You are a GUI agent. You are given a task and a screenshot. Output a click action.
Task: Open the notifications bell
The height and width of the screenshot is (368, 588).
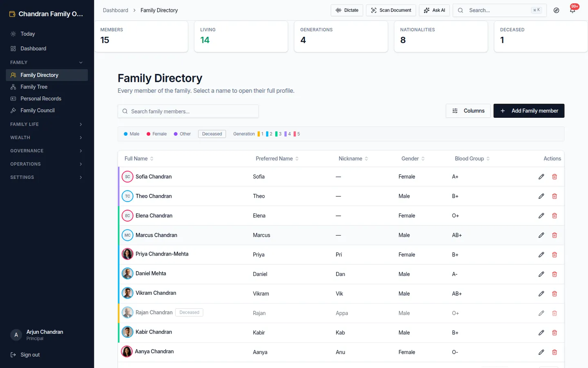coord(572,10)
